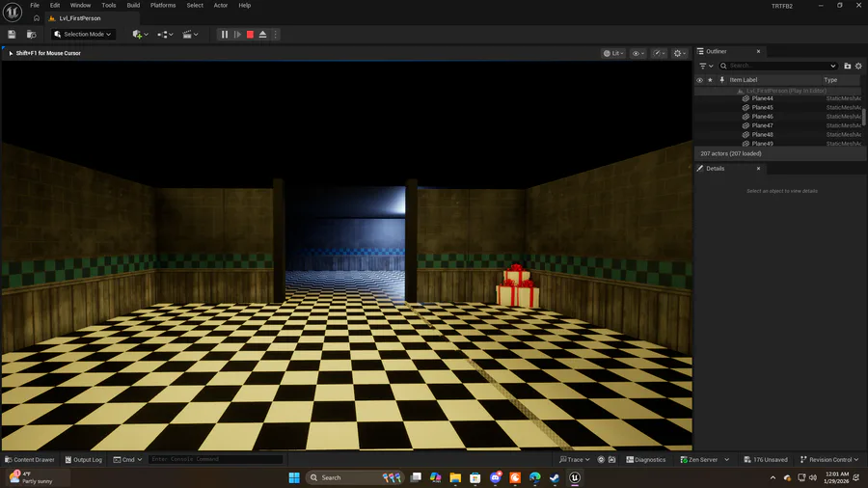Screen dimensions: 868x488
Task: Pause the play session
Action: click(224, 35)
